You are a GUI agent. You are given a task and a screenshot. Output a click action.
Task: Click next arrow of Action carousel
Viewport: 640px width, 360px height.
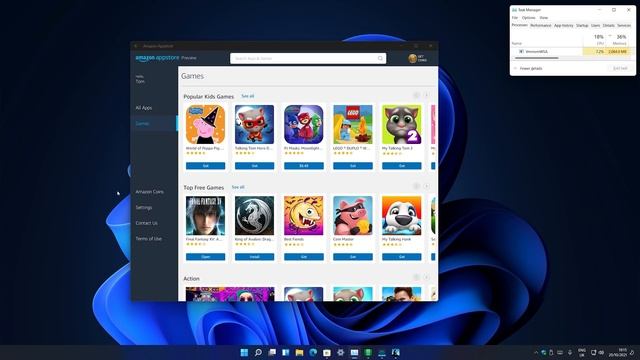pyautogui.click(x=426, y=278)
